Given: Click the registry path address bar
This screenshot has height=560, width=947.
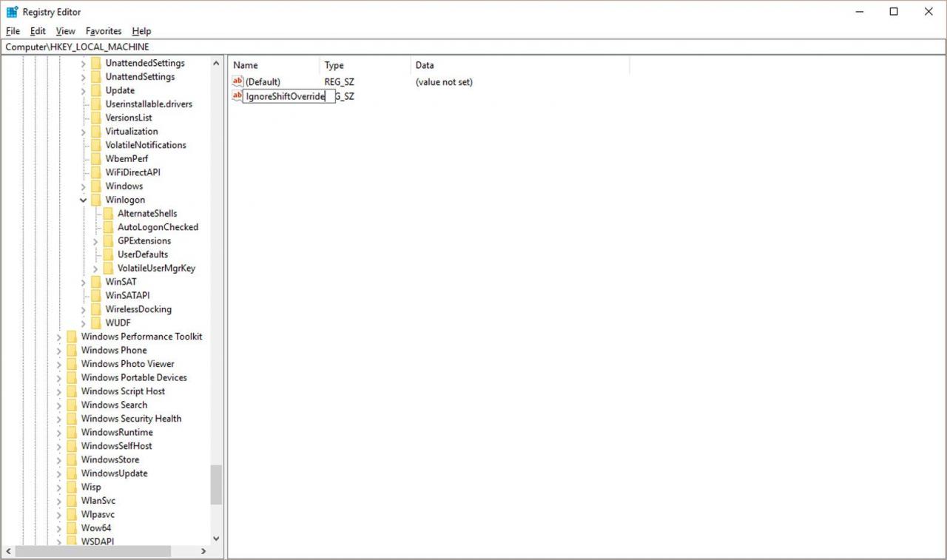Looking at the screenshot, I should coord(473,47).
